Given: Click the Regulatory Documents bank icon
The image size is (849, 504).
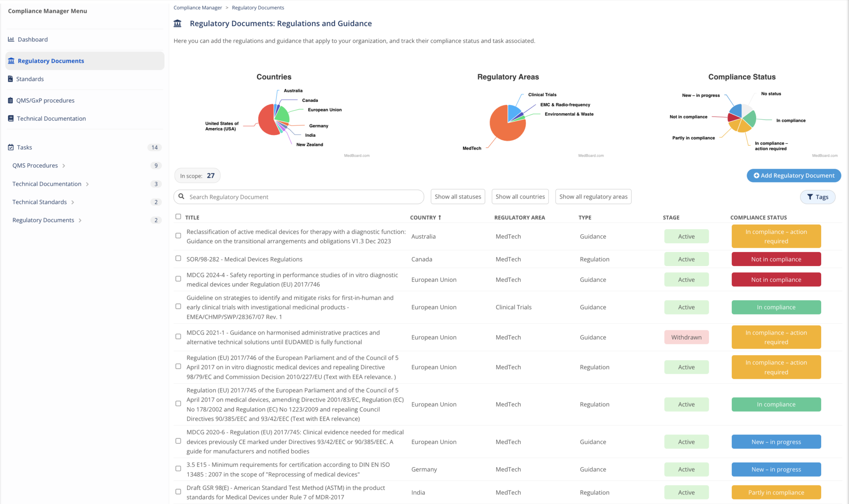Looking at the screenshot, I should tap(10, 61).
